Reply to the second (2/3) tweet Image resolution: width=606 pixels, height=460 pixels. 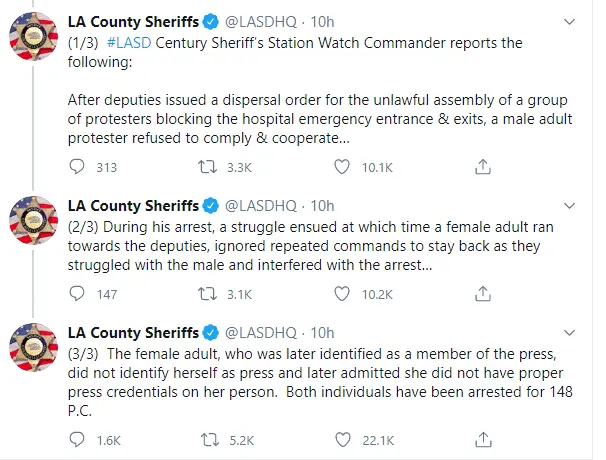pyautogui.click(x=78, y=294)
